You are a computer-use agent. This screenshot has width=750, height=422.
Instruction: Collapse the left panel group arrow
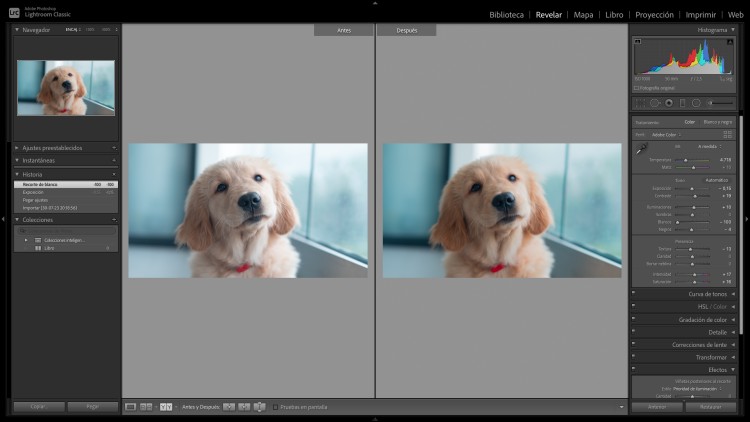point(3,219)
